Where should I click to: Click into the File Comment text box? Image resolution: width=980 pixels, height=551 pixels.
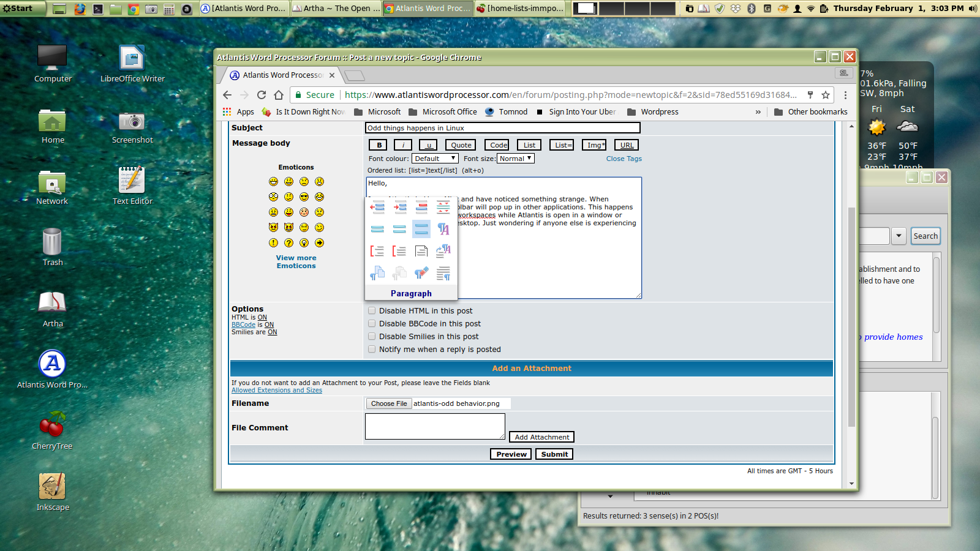pyautogui.click(x=435, y=426)
